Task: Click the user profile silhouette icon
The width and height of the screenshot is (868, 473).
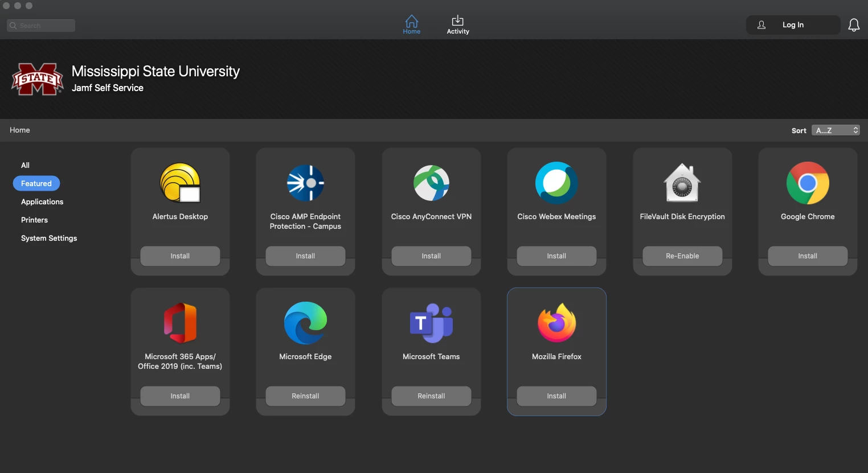Action: click(x=761, y=25)
